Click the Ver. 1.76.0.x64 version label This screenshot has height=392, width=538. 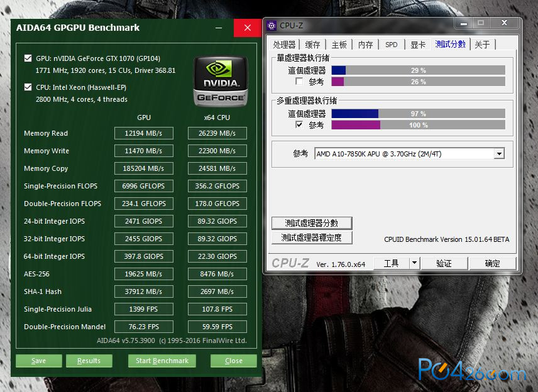341,264
